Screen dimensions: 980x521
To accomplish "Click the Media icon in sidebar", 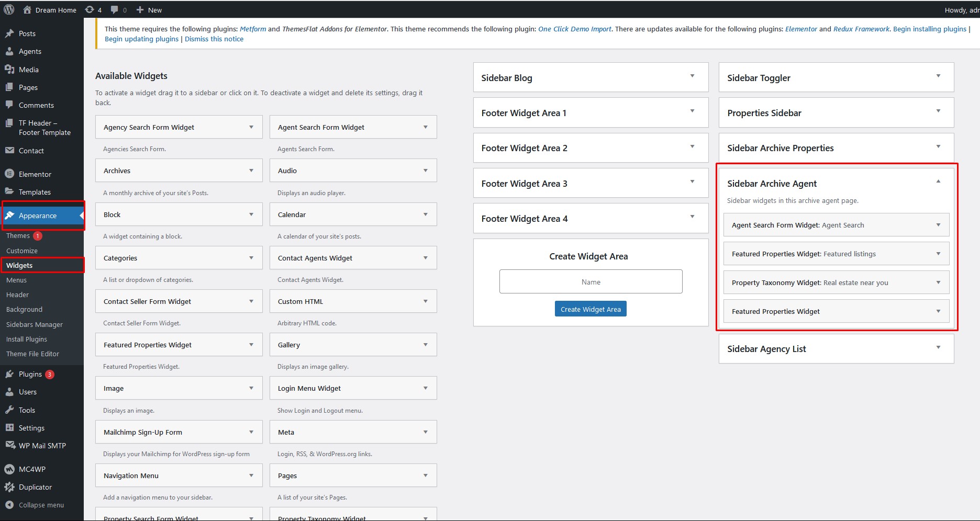I will tap(9, 70).
